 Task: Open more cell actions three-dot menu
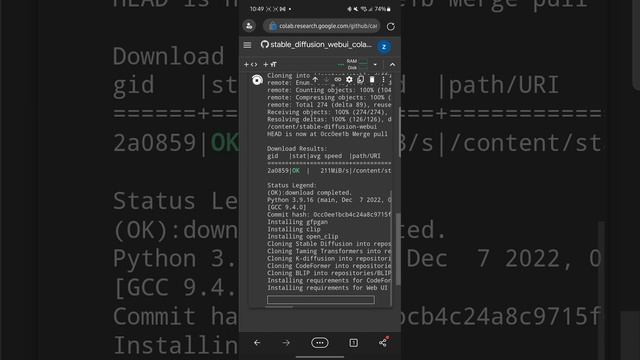coord(383,80)
